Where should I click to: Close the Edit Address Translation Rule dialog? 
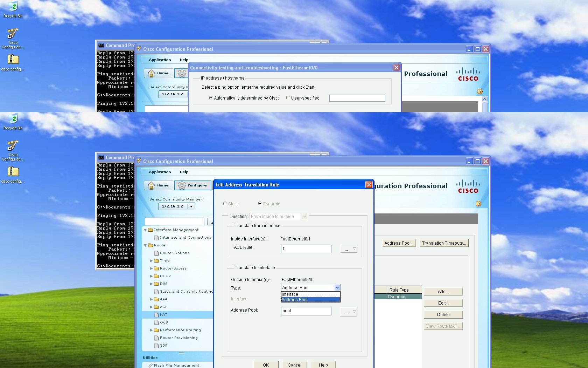(369, 185)
